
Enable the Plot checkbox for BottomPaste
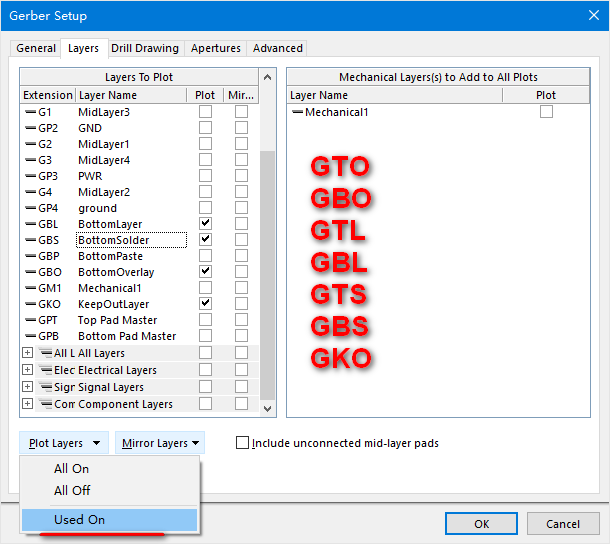[x=205, y=256]
